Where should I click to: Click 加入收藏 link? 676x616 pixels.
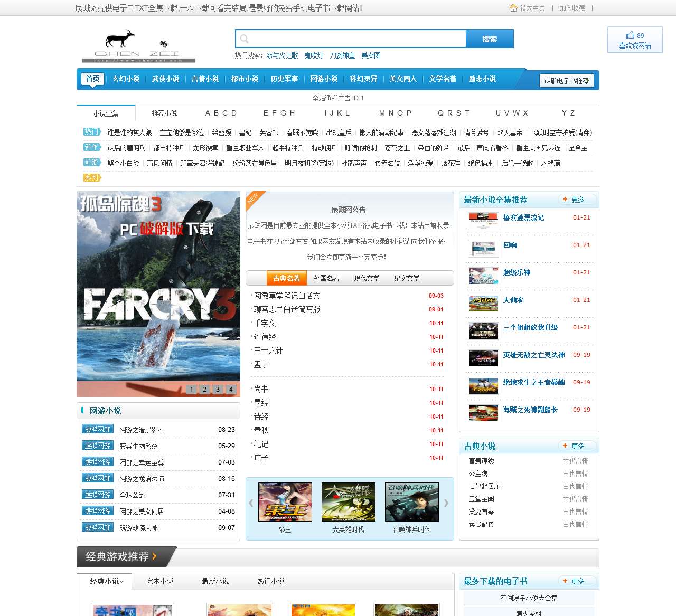tap(572, 8)
